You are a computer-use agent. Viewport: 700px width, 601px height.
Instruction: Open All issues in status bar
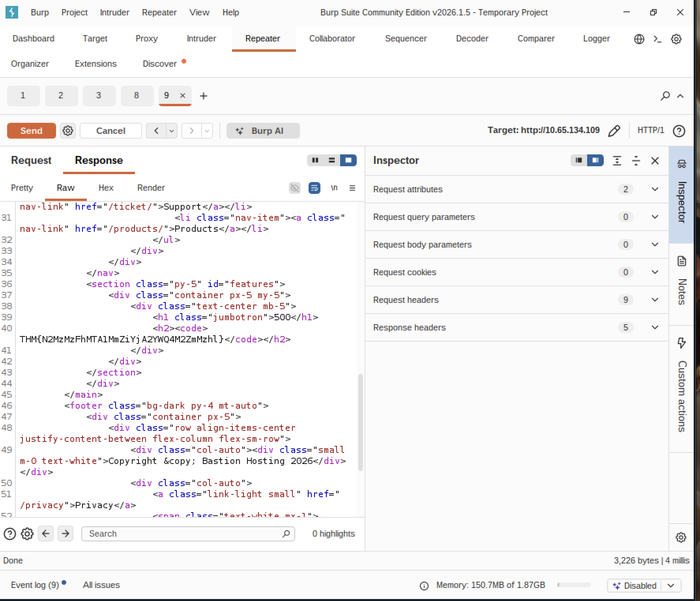click(101, 585)
